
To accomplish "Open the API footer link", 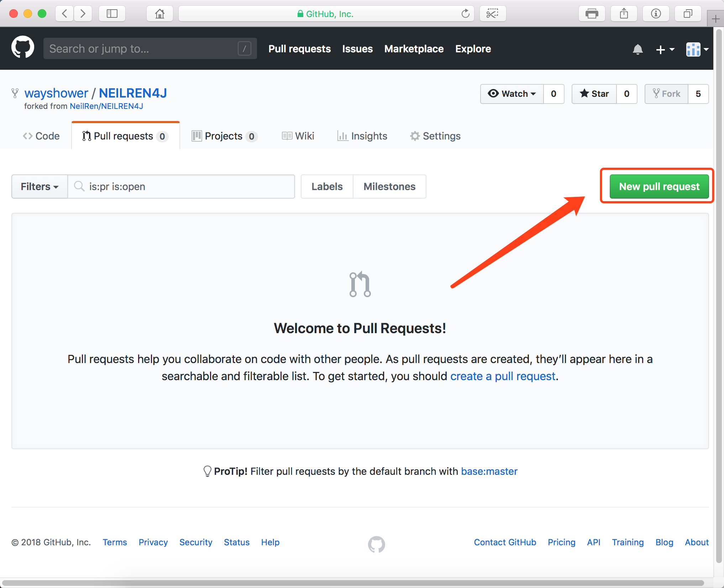I will pyautogui.click(x=593, y=542).
